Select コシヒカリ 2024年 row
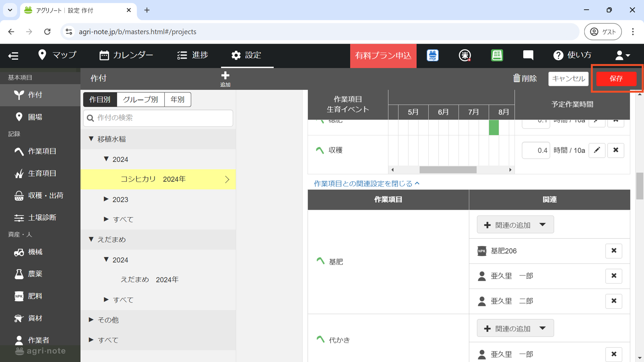 158,179
